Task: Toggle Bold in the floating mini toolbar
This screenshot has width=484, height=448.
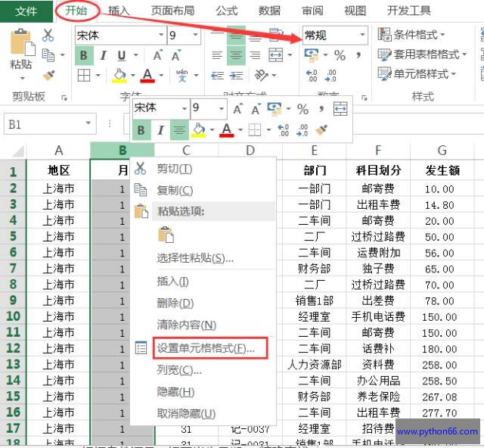Action: tap(141, 130)
